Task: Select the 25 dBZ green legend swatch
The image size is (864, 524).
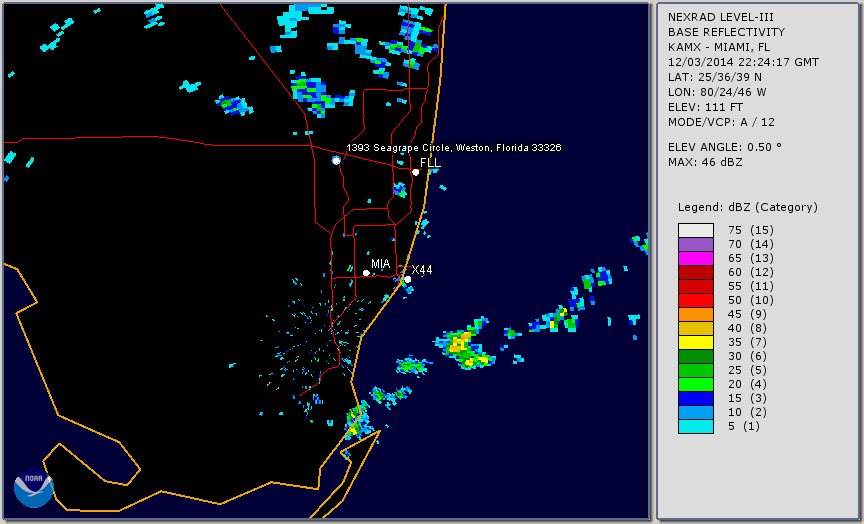Action: tap(695, 370)
